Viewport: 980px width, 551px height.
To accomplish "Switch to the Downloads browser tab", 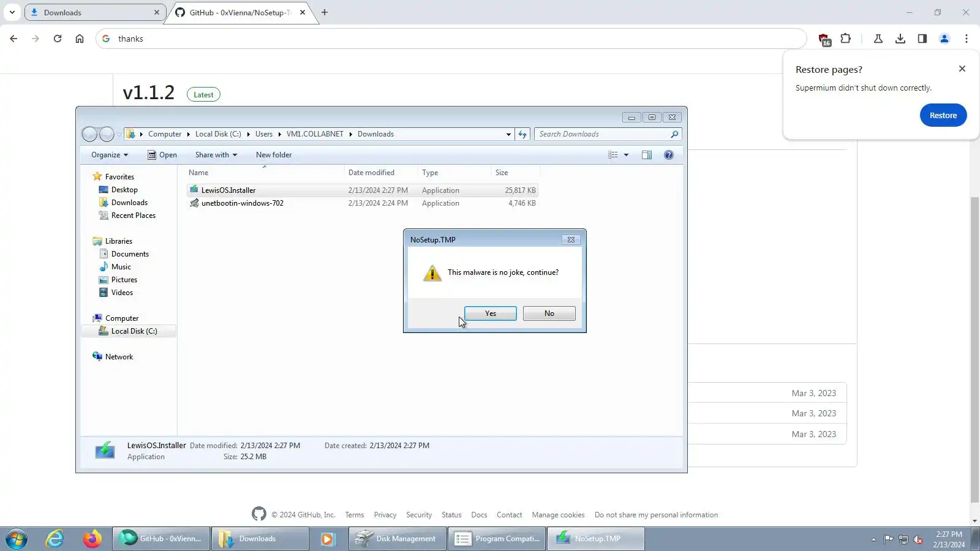I will coord(95,12).
